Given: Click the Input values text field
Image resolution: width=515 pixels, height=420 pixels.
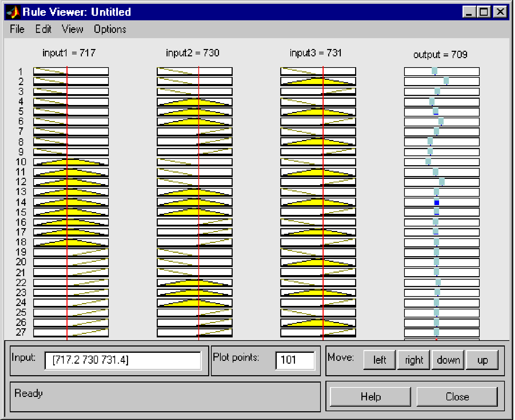Looking at the screenshot, I should click(x=123, y=360).
